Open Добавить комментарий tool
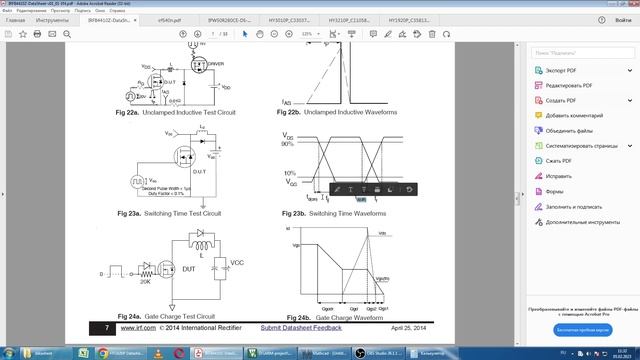The width and height of the screenshot is (640, 360). point(574,116)
